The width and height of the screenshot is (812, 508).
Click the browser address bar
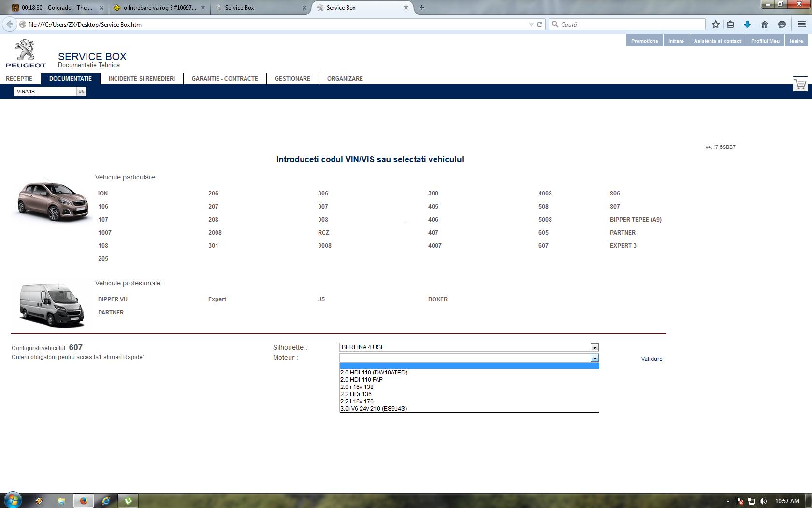tap(275, 24)
